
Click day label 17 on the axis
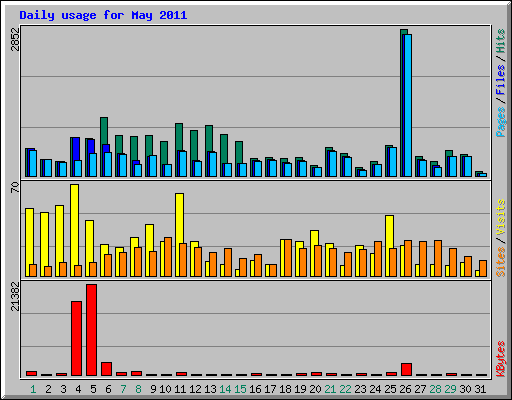tap(270, 389)
